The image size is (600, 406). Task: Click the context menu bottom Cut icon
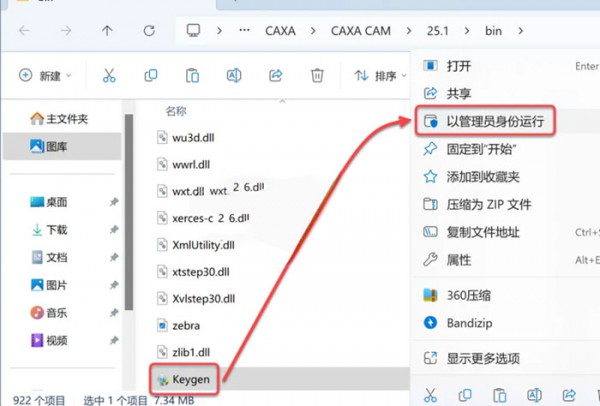tap(430, 395)
